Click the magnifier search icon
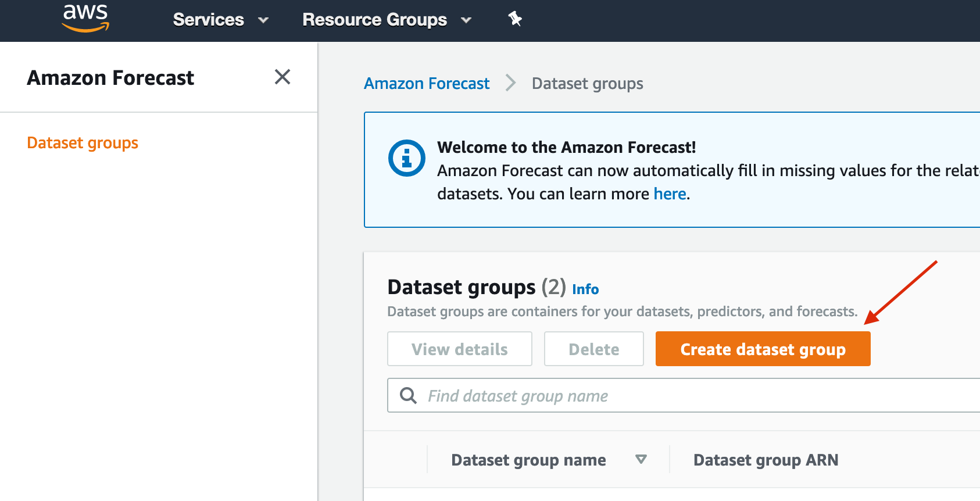Viewport: 980px width, 501px height. [409, 395]
